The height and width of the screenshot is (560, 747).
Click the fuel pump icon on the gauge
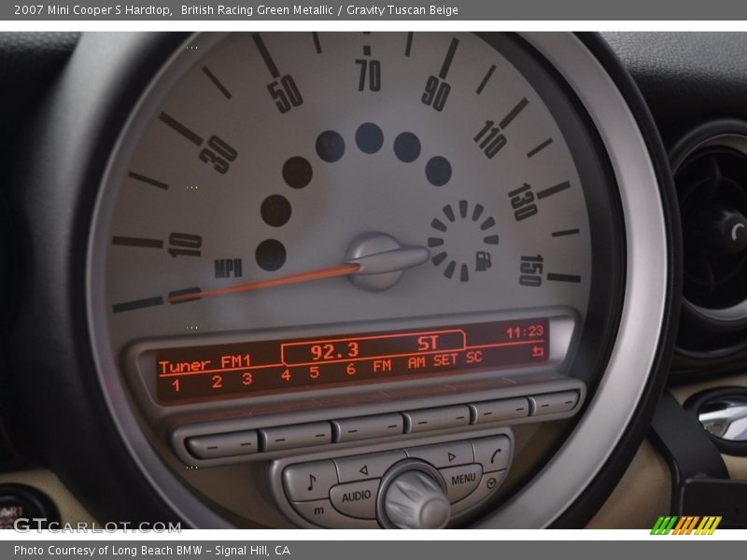483,261
